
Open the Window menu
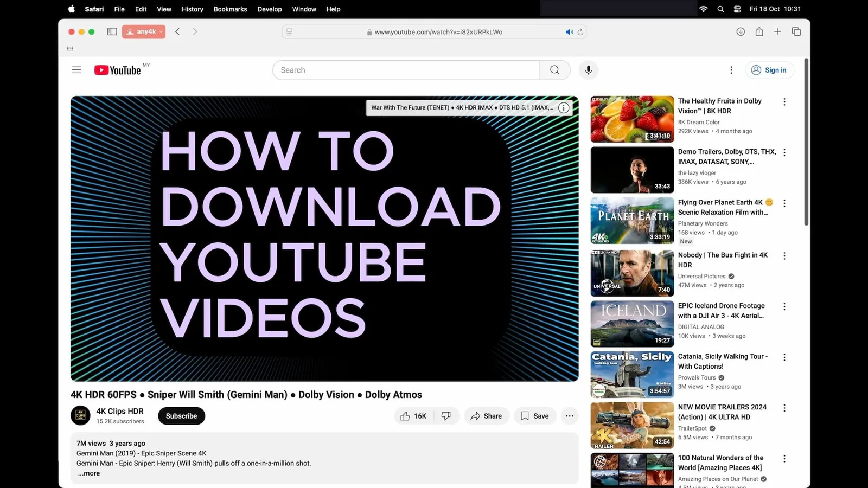point(304,9)
